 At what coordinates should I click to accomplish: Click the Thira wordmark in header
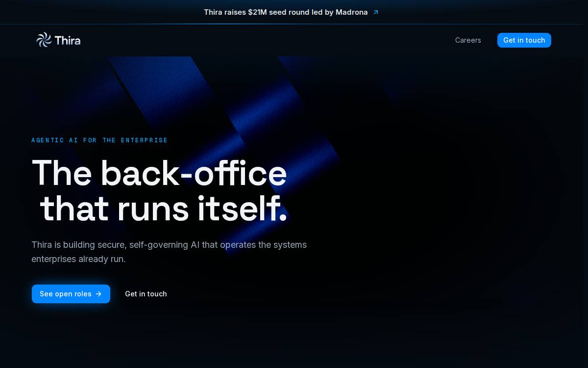(68, 40)
